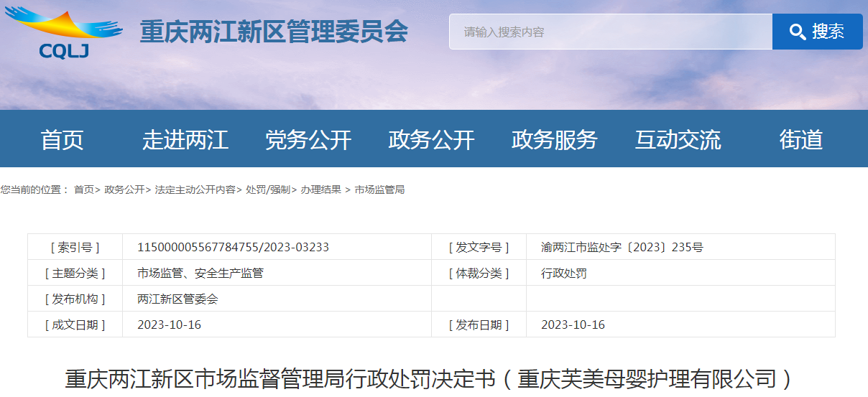The width and height of the screenshot is (868, 397).
Task: Select 党务公开 in the navigation bar
Action: pos(308,139)
